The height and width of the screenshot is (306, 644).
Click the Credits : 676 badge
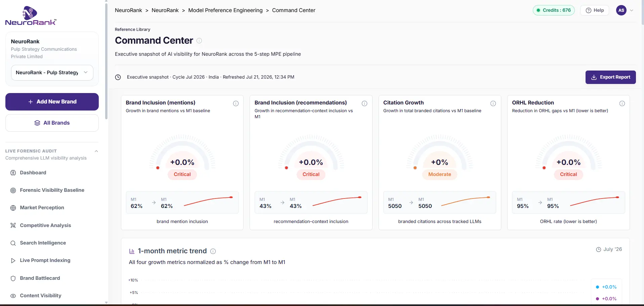(554, 10)
